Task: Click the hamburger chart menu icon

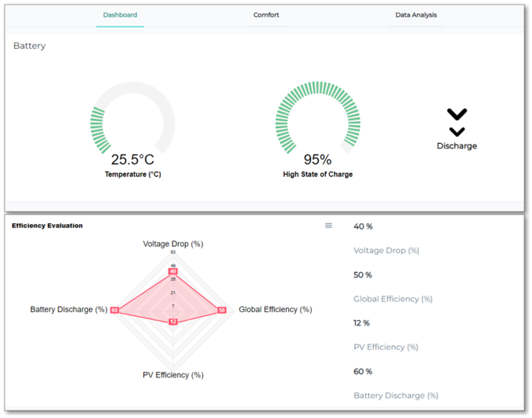Action: pyautogui.click(x=328, y=225)
